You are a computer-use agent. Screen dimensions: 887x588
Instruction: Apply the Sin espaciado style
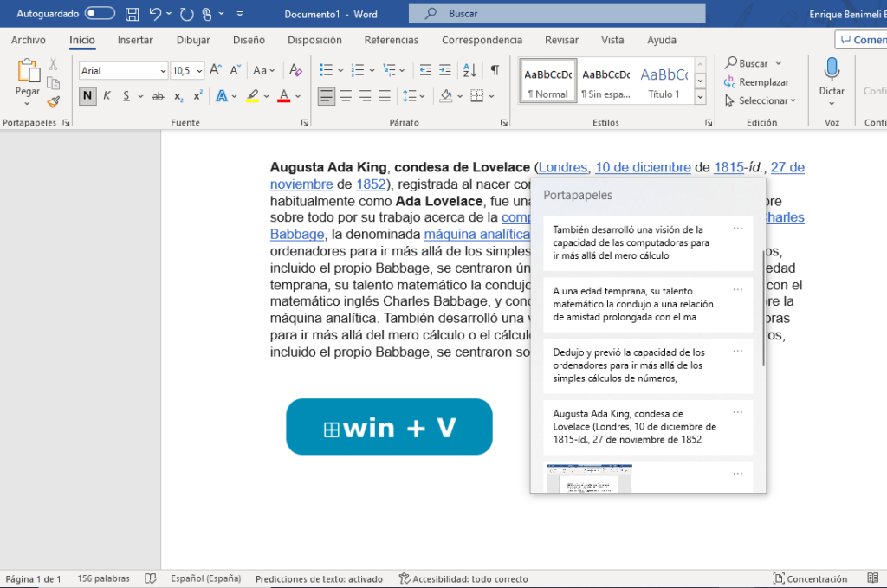(x=605, y=81)
